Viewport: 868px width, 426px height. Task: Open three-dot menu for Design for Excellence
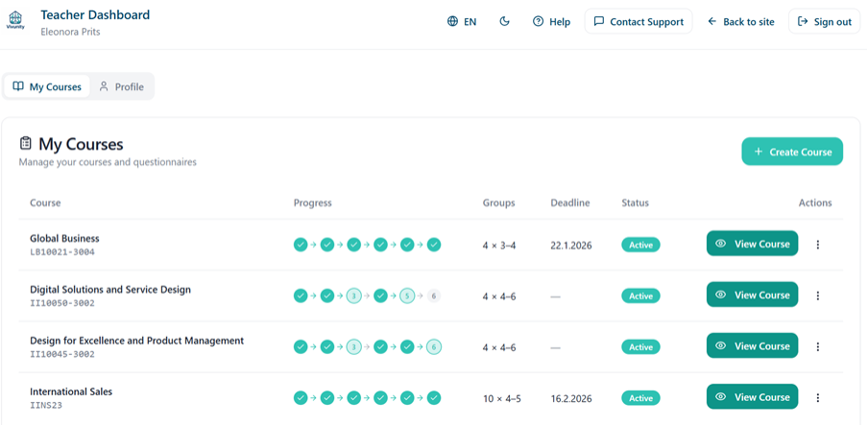tap(818, 346)
